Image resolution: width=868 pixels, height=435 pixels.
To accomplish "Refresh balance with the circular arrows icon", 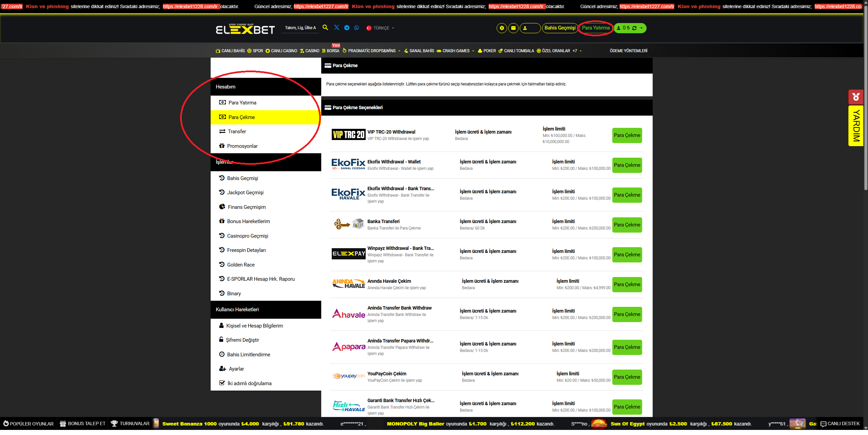I will point(634,28).
